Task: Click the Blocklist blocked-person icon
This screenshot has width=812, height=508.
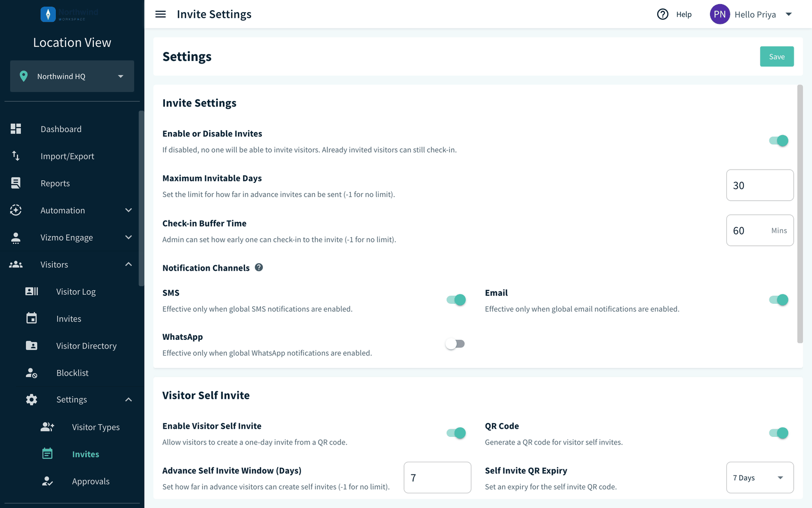Action: (31, 373)
